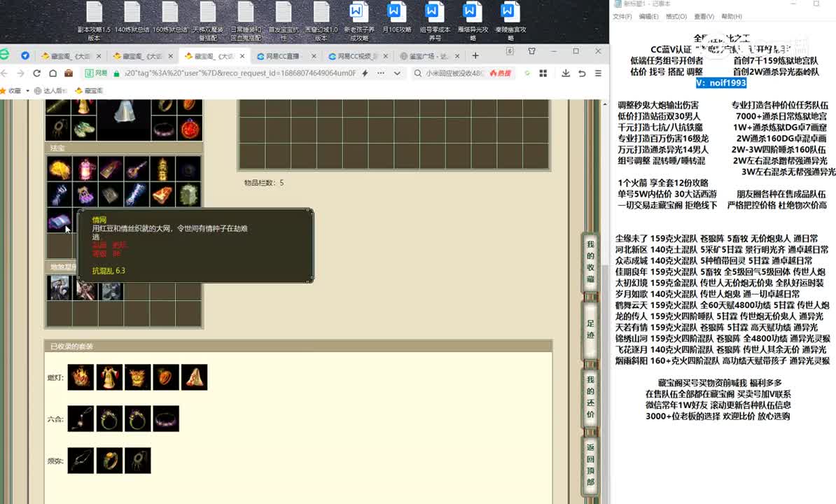Click 返回顶部 back to top button

pos(590,465)
